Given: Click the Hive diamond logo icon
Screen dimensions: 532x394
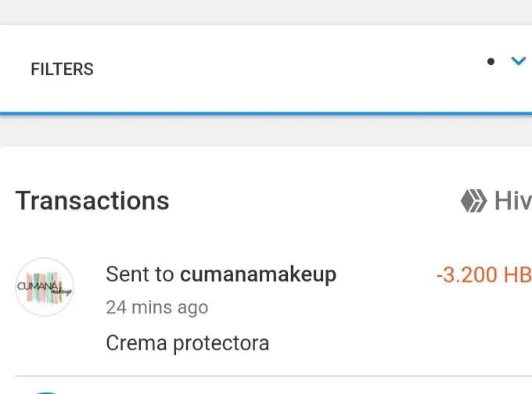Looking at the screenshot, I should [473, 201].
